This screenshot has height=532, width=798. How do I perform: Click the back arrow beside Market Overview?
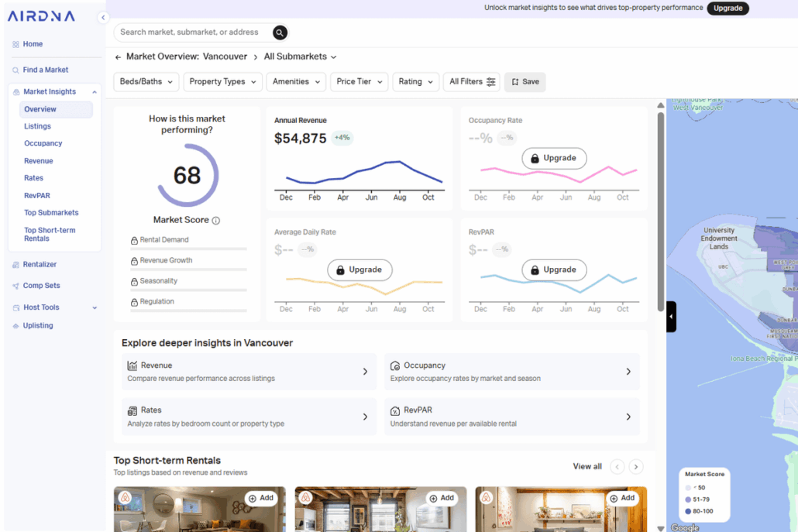[x=118, y=57]
